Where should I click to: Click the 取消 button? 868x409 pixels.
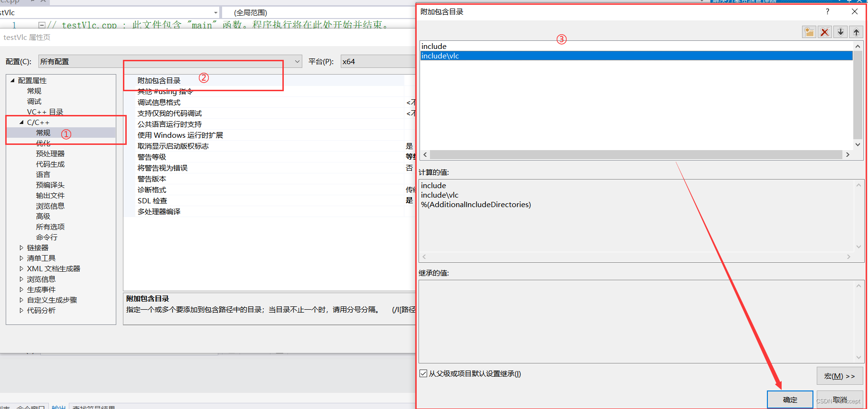point(840,399)
